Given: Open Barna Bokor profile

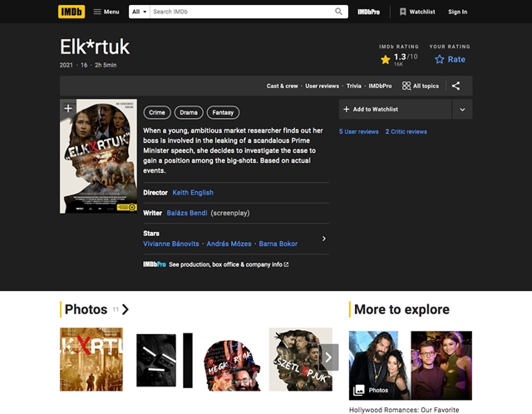Looking at the screenshot, I should coord(278,244).
